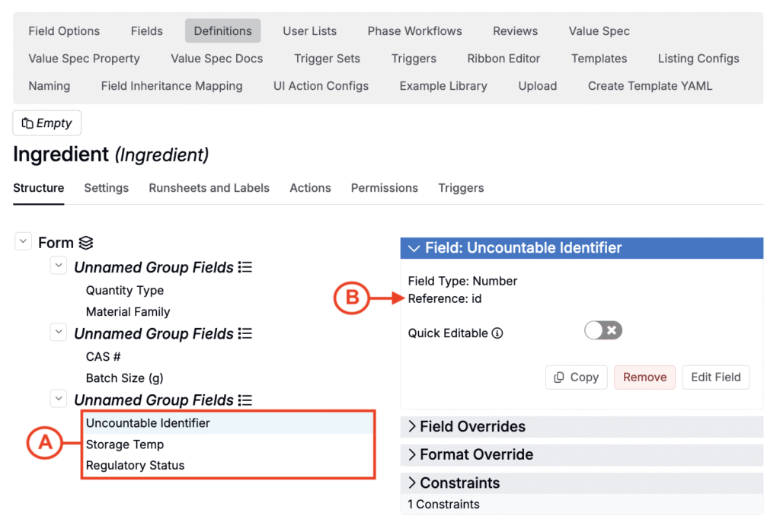Viewport: 780px width, 532px height.
Task: Click list icon of the Uncountable Identifier group
Action: (245, 400)
